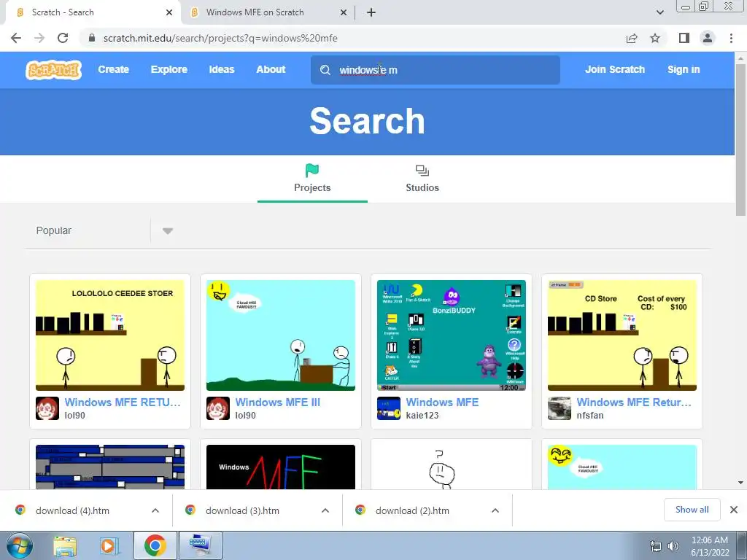Click Show all downloads button
The image size is (747, 560).
pos(692,510)
